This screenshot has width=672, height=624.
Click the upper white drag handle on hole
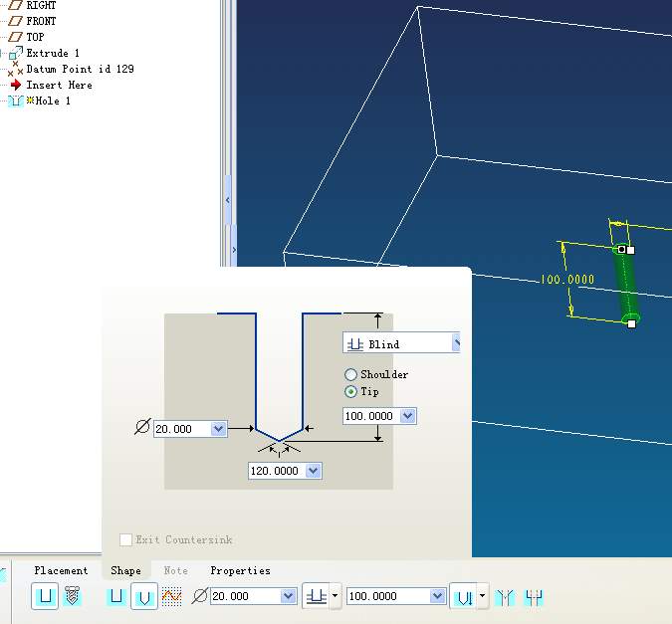point(630,250)
